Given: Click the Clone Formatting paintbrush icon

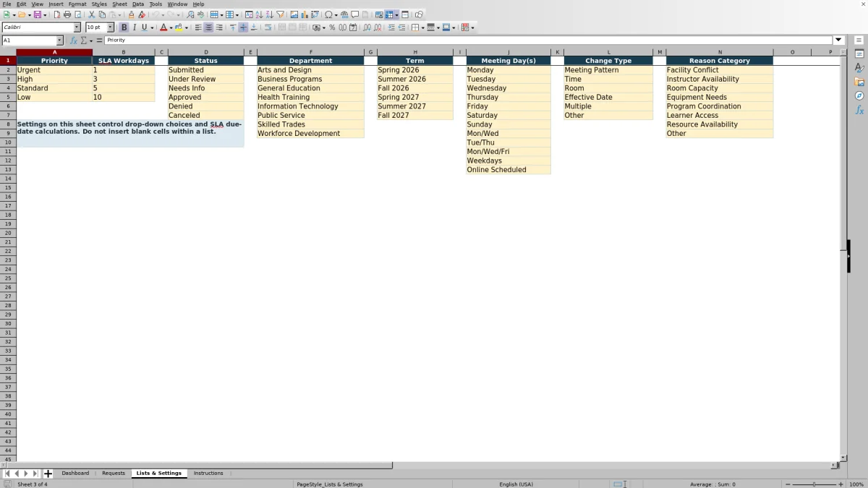Looking at the screenshot, I should pos(131,14).
